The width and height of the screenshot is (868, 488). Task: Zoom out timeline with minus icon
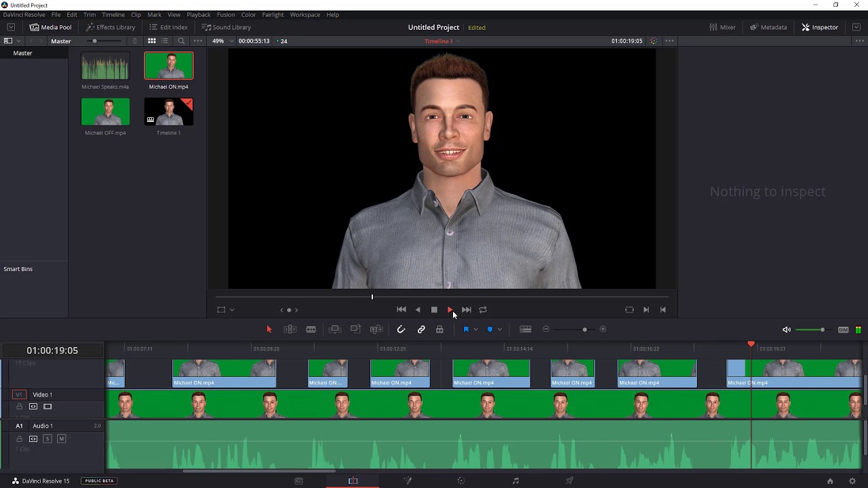tap(546, 329)
